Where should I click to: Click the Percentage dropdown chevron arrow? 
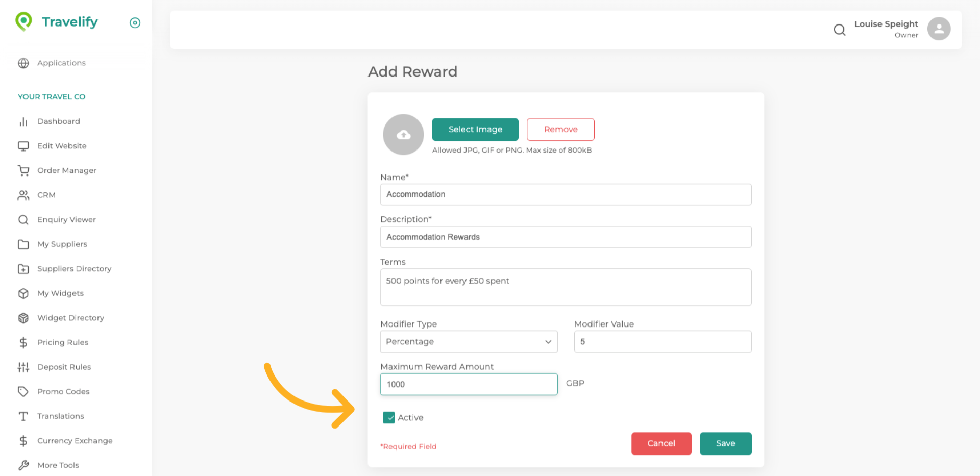coord(548,342)
